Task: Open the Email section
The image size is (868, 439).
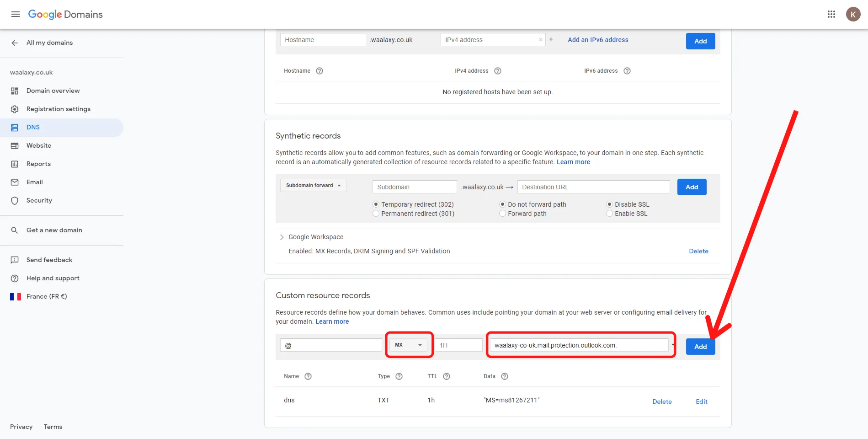Action: (35, 182)
